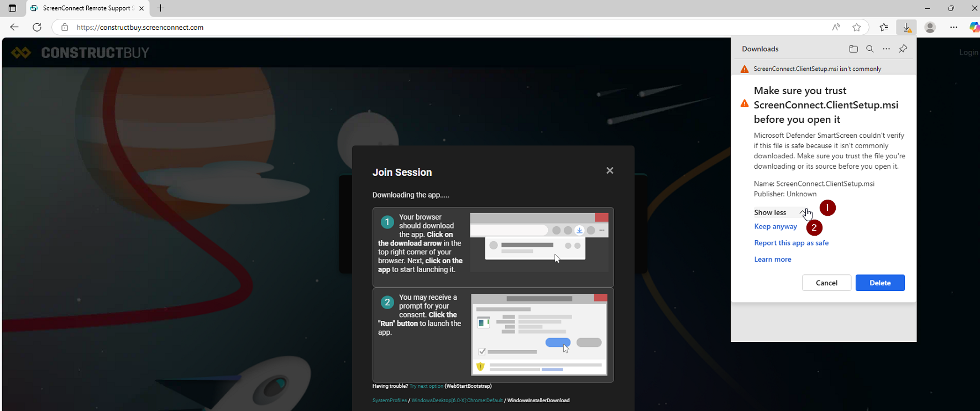The height and width of the screenshot is (411, 980).
Task: Click the Keep anyway link
Action: tap(775, 226)
